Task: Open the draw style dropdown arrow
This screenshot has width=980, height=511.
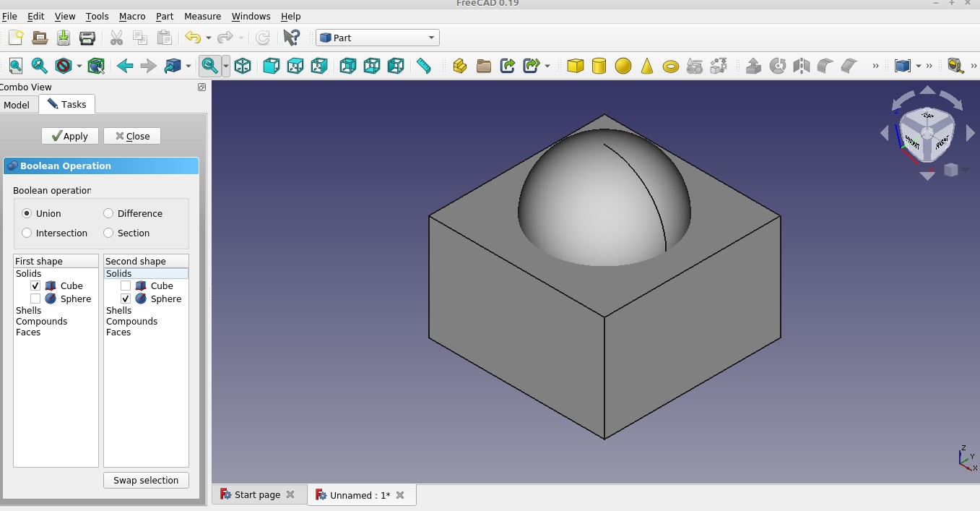Action: (x=79, y=66)
